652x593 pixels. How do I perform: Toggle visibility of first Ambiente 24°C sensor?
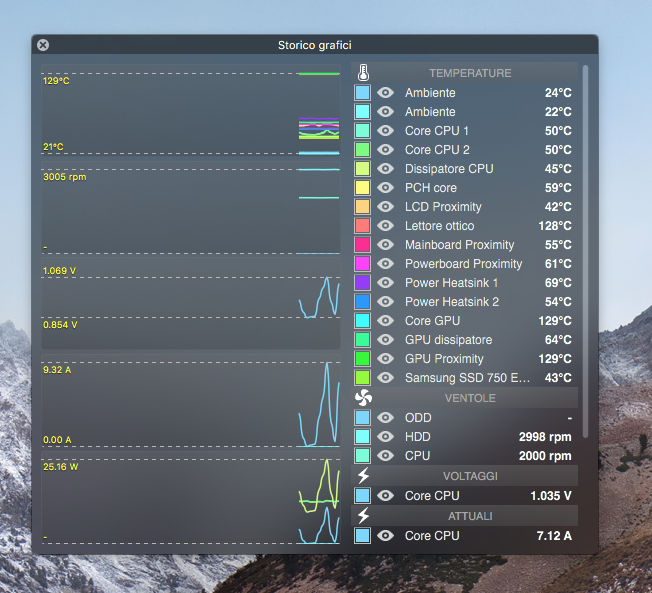[385, 92]
